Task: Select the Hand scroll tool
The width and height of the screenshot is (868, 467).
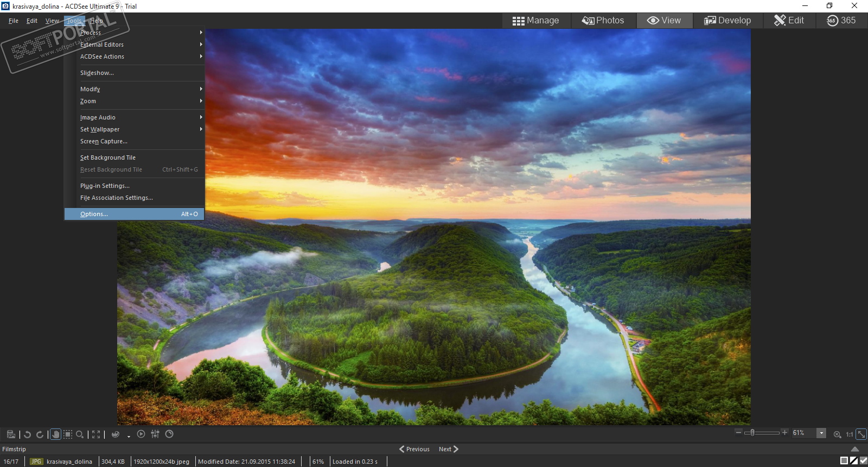Action: [x=55, y=434]
